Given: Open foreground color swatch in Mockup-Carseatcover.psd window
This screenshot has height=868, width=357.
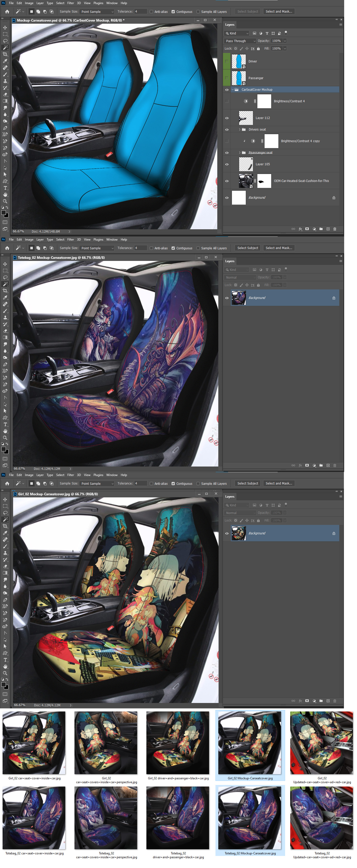Looking at the screenshot, I should click(x=4, y=213).
